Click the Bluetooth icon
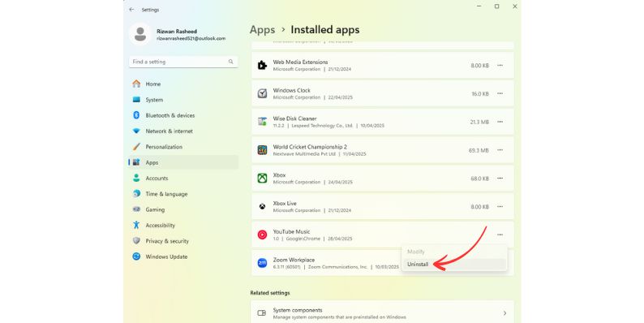The width and height of the screenshot is (644, 323). coord(136,115)
